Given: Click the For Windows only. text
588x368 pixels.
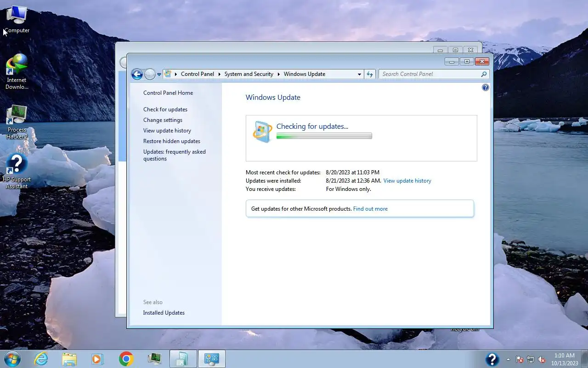Looking at the screenshot, I should (x=348, y=189).
